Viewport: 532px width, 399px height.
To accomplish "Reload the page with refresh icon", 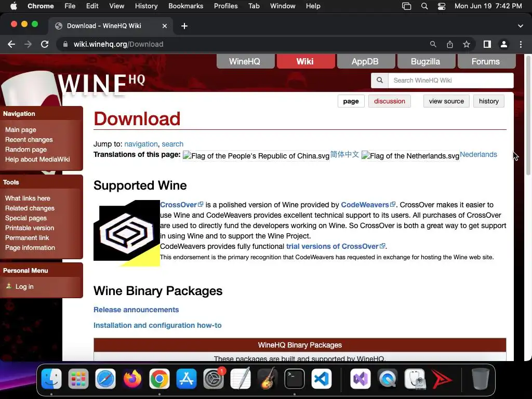I will coord(45,44).
